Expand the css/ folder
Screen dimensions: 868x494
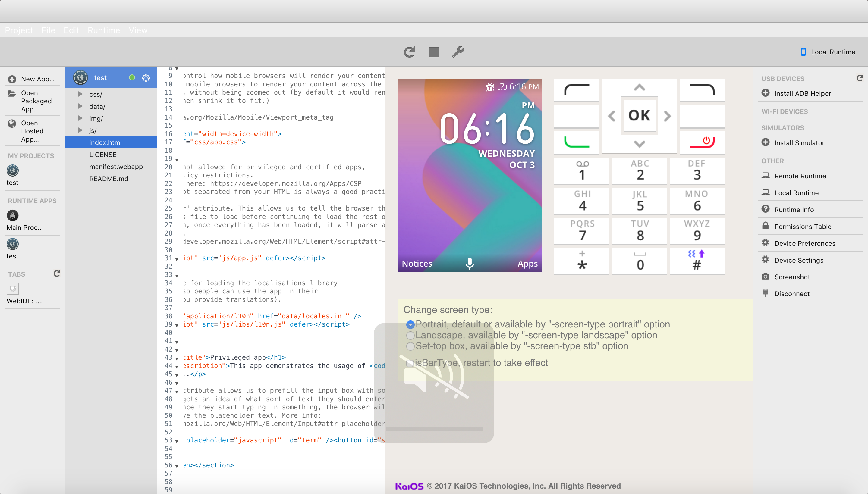pyautogui.click(x=80, y=94)
